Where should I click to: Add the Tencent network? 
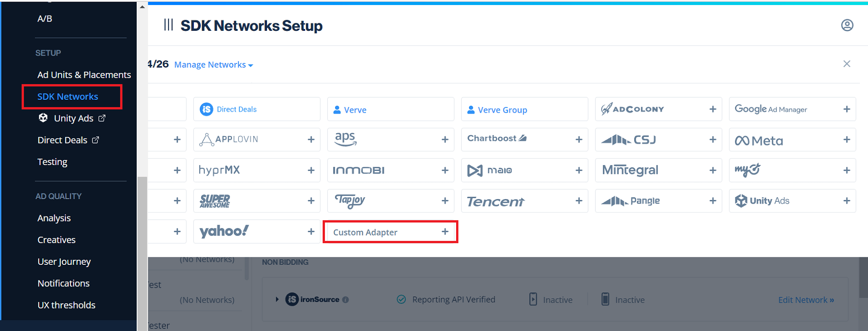click(x=579, y=200)
